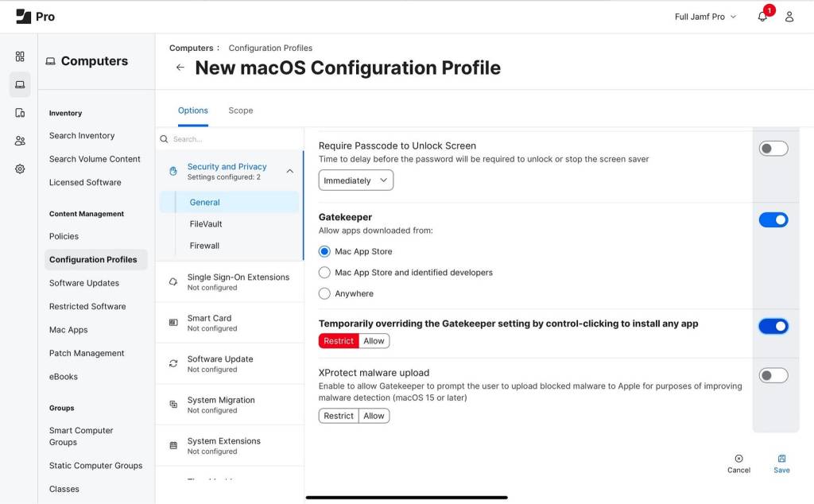
Task: Open the Users icon in left rail
Action: 20,141
